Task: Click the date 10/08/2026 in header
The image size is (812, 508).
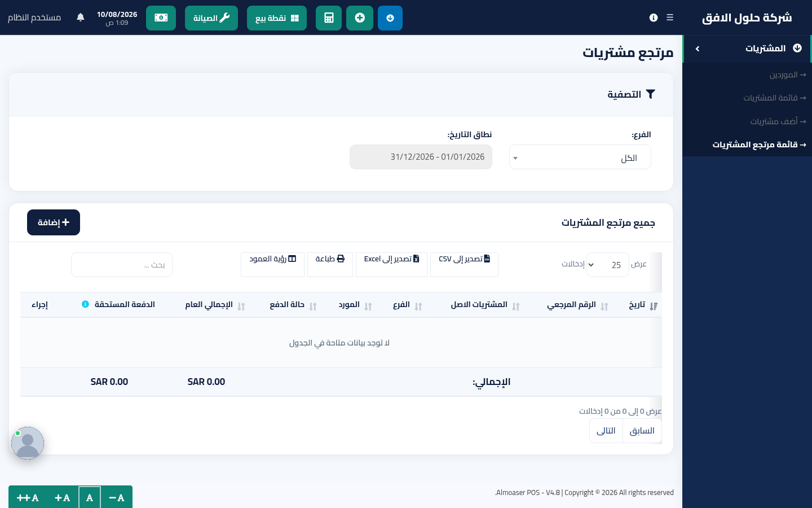Action: click(x=117, y=14)
